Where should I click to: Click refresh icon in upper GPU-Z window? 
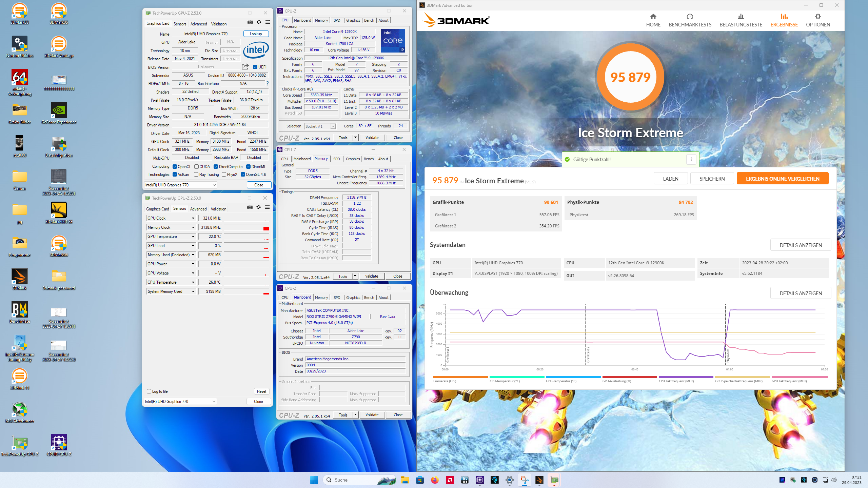[x=259, y=22]
